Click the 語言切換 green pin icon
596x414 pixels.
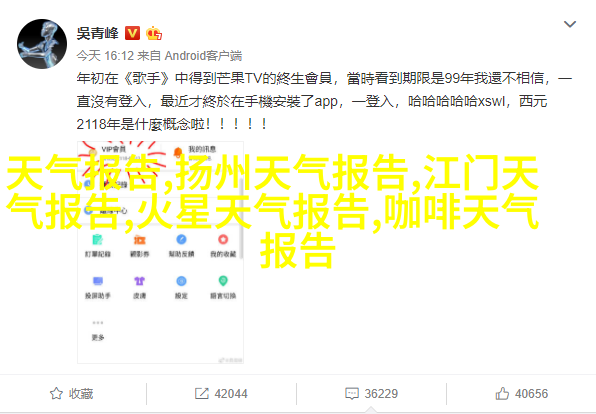click(x=223, y=281)
